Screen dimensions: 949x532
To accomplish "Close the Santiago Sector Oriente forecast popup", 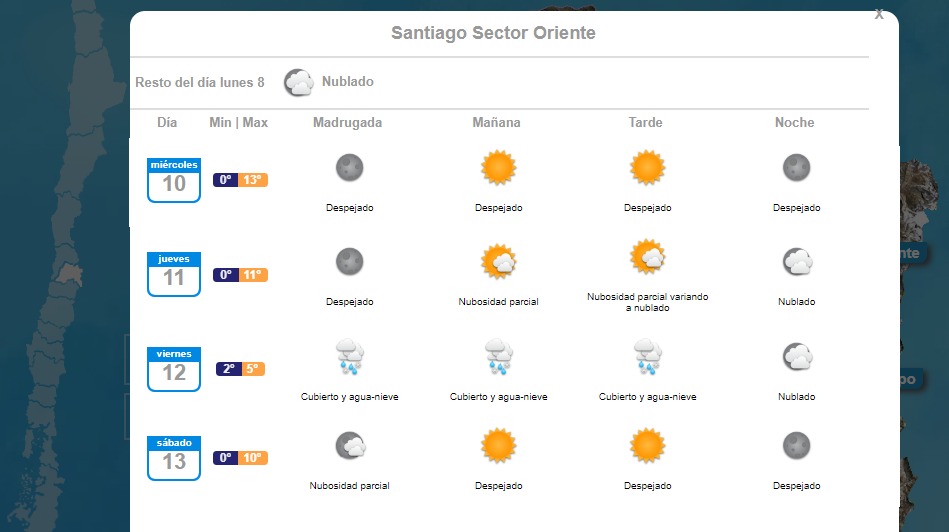I will (x=878, y=15).
